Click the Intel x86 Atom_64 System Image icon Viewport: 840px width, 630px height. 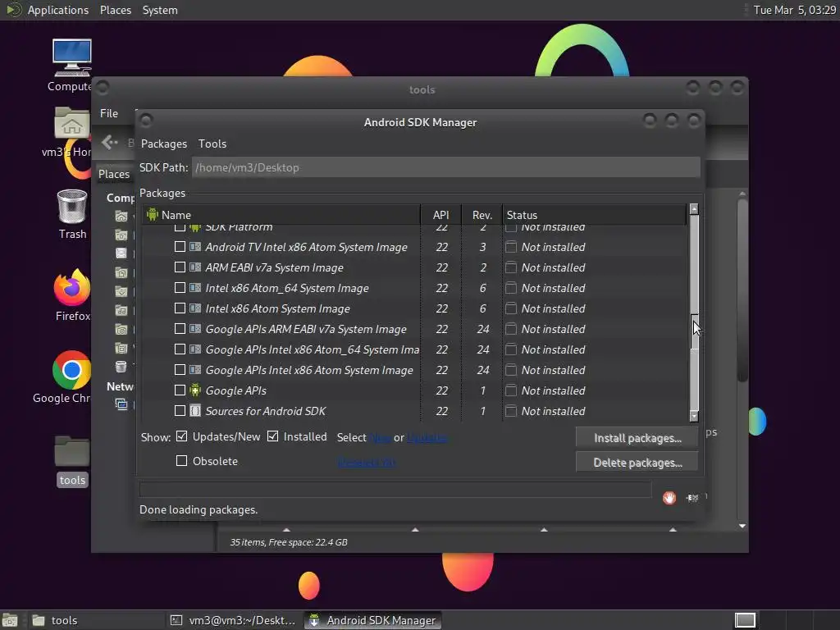[195, 288]
